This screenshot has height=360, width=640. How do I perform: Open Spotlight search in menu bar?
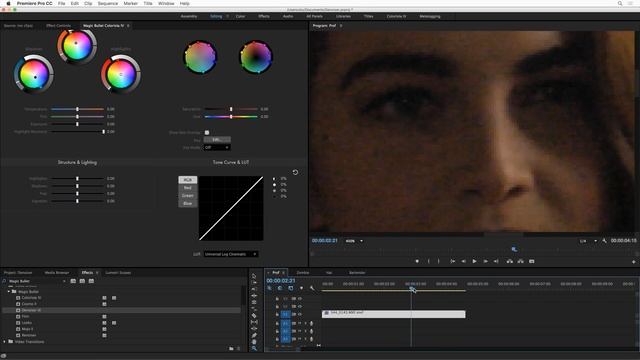coord(620,3)
